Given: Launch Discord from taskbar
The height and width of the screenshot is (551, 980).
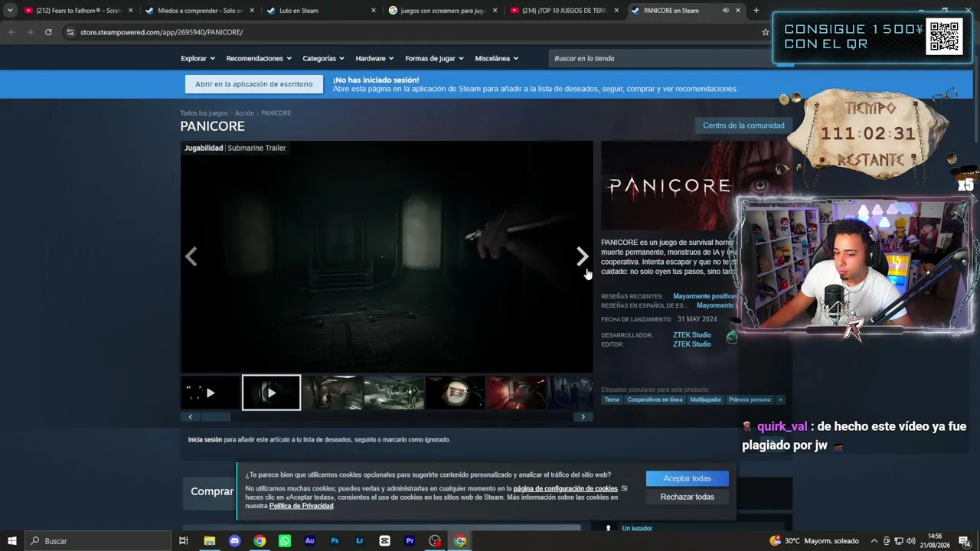Looking at the screenshot, I should pyautogui.click(x=234, y=541).
